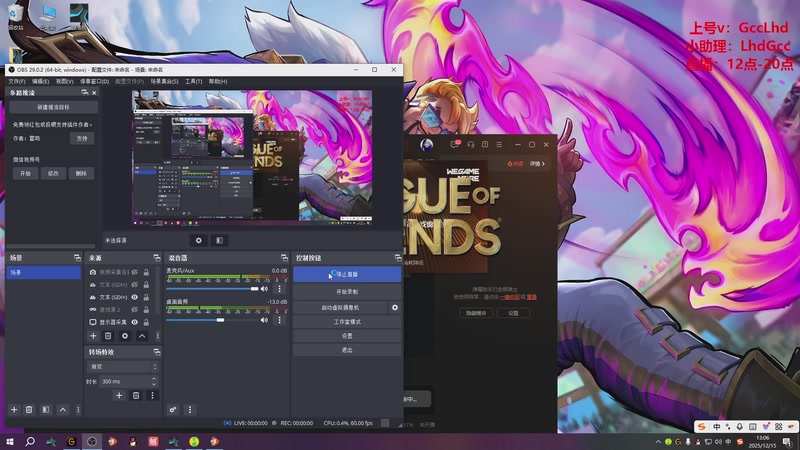The image size is (800, 450).
Task: Open Mic/Aux channel three-dot options
Action: pyautogui.click(x=279, y=289)
